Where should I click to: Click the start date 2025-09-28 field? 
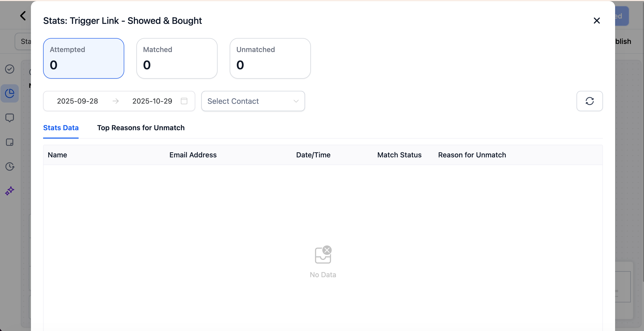(77, 101)
